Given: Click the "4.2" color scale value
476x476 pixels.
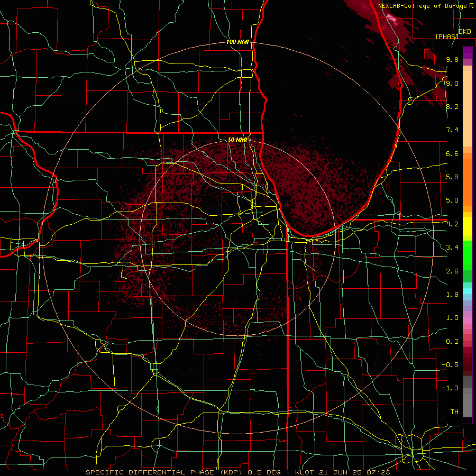Looking at the screenshot, I should point(452,224).
